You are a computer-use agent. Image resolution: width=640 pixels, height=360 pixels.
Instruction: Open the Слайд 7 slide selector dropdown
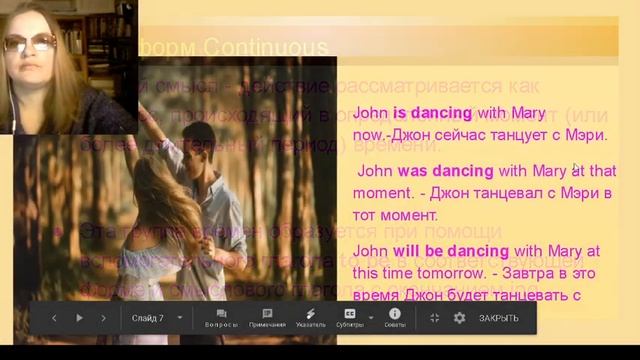[x=157, y=318]
